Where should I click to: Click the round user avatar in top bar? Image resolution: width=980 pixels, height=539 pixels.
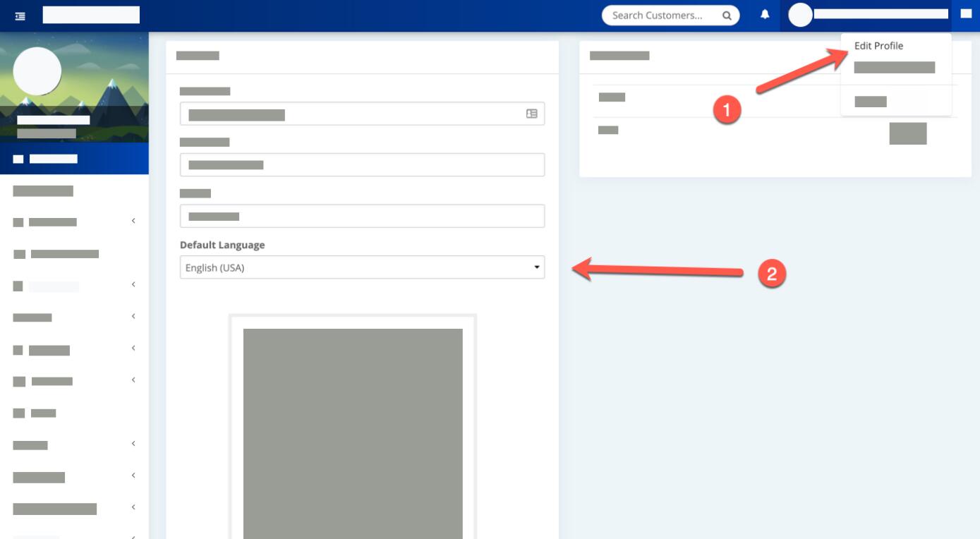click(800, 15)
